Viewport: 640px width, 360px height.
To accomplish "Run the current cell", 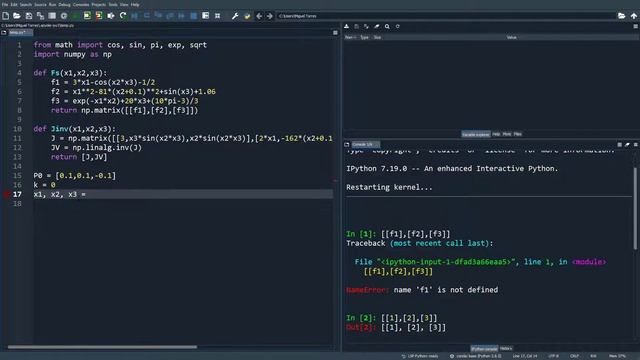I will 87,16.
